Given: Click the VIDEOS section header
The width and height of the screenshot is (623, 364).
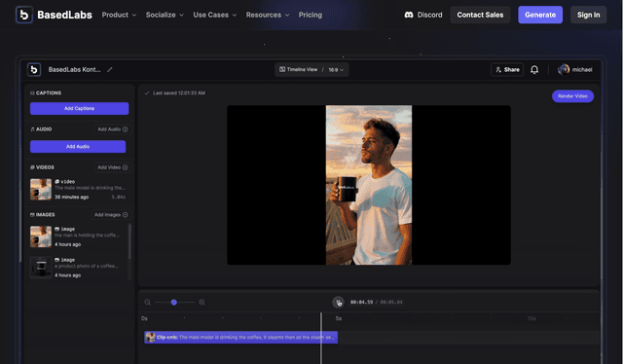Looking at the screenshot, I should (x=42, y=167).
